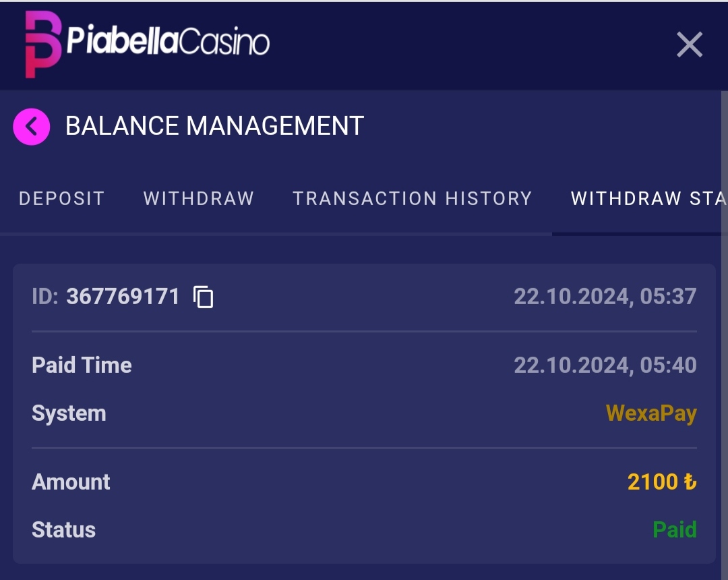Click the WexaPay payment system name
This screenshot has width=728, height=580.
point(650,413)
